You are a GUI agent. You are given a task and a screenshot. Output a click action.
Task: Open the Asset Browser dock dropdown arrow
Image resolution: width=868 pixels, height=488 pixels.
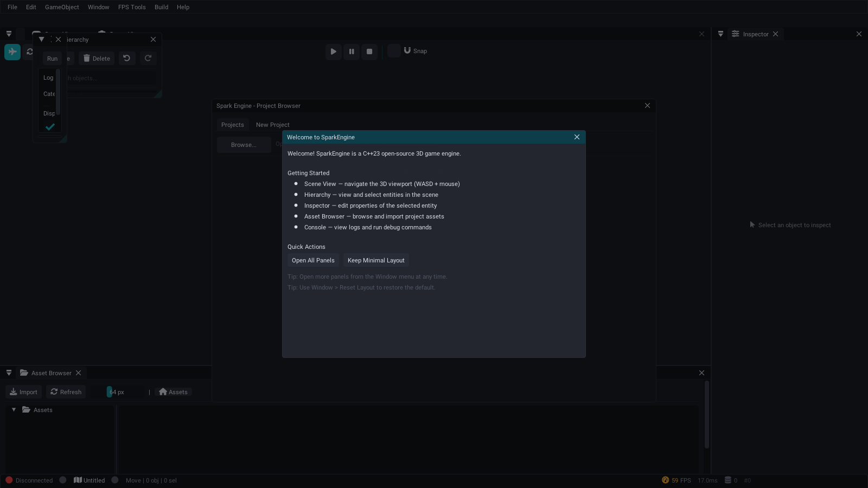point(9,373)
